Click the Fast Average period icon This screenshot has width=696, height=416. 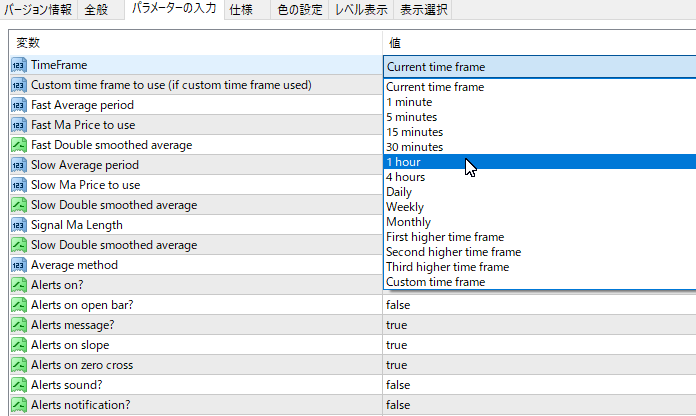click(x=19, y=105)
